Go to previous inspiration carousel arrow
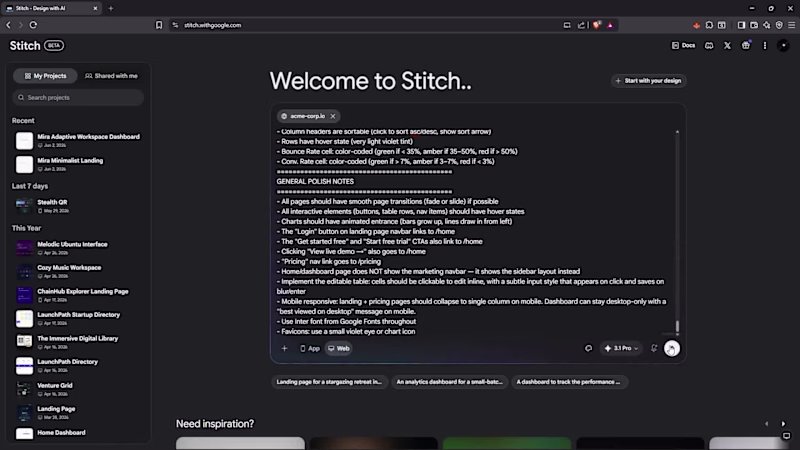800x450 pixels. pyautogui.click(x=766, y=423)
